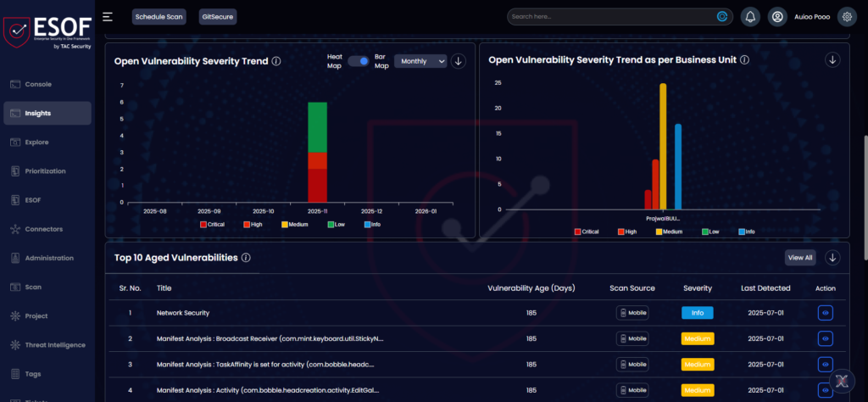View details of the Network Security vulnerability
The height and width of the screenshot is (402, 868).
coord(825,313)
